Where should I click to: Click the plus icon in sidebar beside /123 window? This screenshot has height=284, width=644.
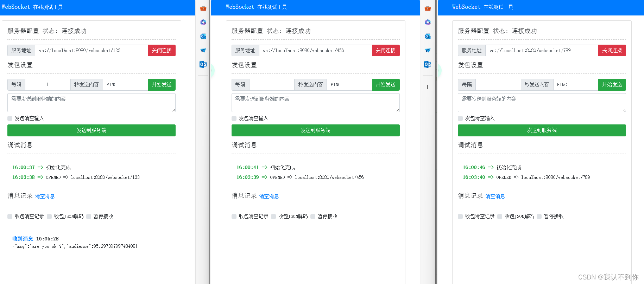tap(203, 87)
